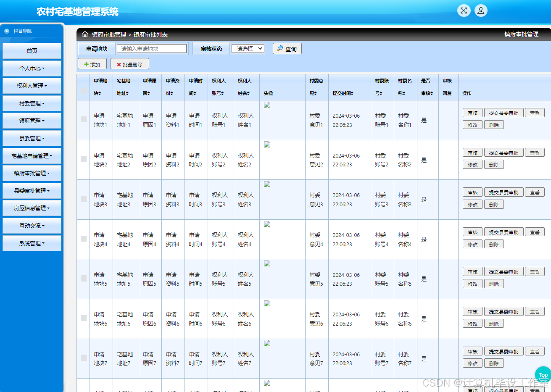Image resolution: width=551 pixels, height=392 pixels.
Task: Click 审核 button for row 申请地块2
Action: (x=473, y=153)
